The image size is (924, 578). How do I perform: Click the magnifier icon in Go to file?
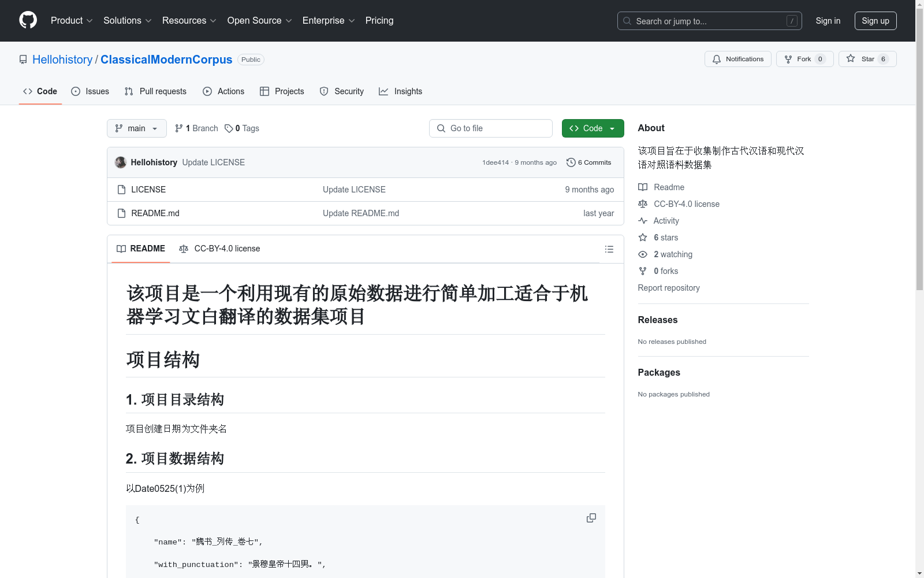441,128
